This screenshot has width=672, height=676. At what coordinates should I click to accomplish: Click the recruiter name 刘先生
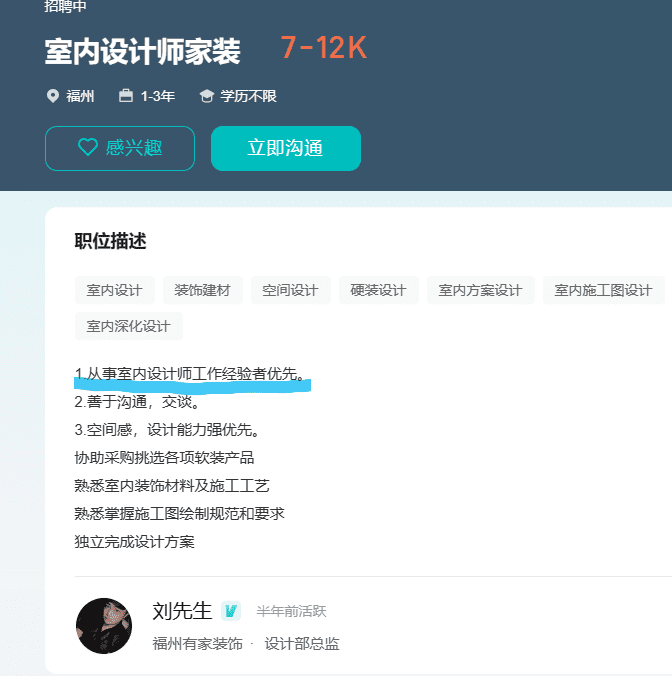(x=182, y=611)
